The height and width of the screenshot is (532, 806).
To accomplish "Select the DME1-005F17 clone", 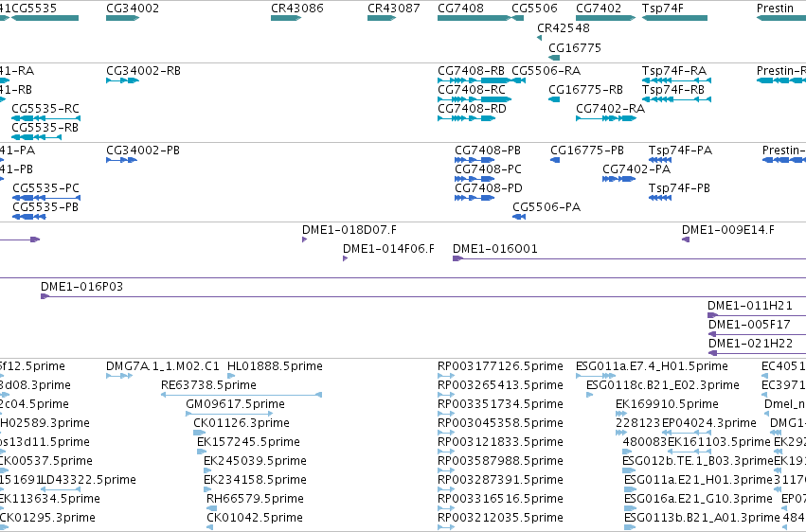I will (757, 335).
